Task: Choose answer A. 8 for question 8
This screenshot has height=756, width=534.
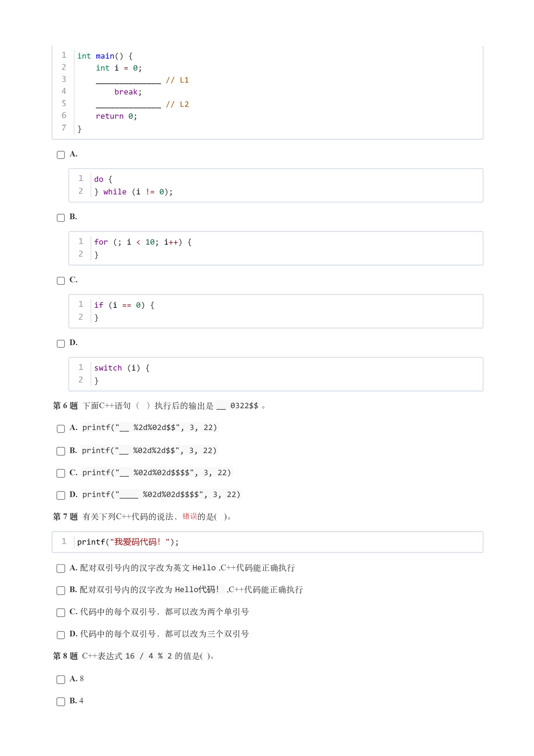Action: [61, 679]
